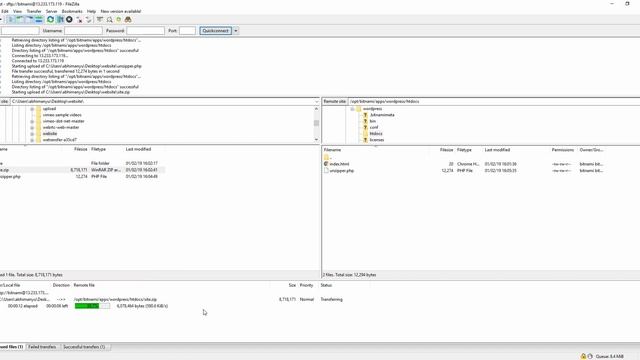The image size is (640, 360).
Task: Open the Quickconnect history dropdown arrow
Action: tap(236, 31)
